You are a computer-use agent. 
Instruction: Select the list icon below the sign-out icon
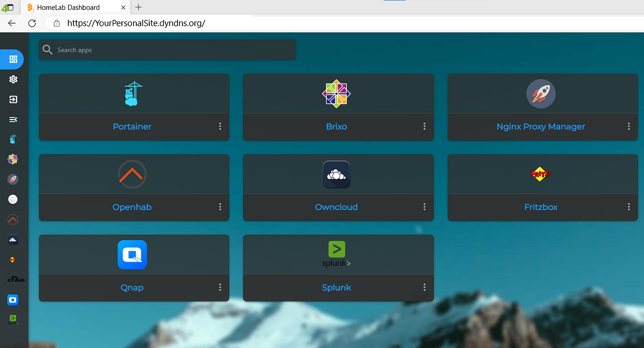coord(12,119)
